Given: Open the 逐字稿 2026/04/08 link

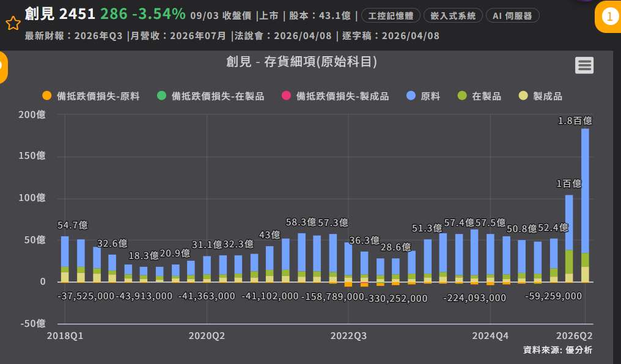Looking at the screenshot, I should [x=391, y=36].
